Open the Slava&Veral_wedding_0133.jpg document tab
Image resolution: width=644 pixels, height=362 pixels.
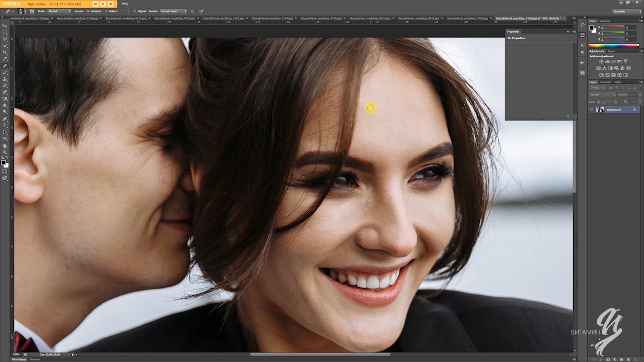[x=223, y=18]
